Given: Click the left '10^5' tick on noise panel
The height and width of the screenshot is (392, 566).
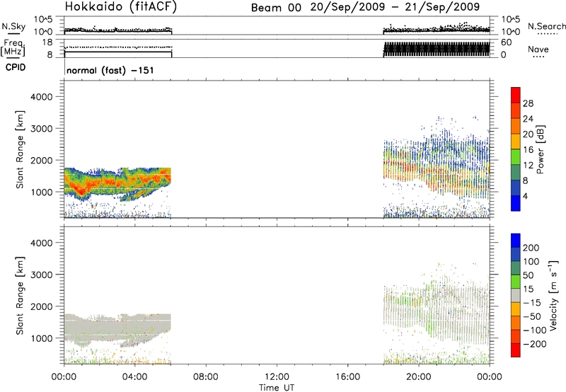Looking at the screenshot, I should pyautogui.click(x=43, y=19).
